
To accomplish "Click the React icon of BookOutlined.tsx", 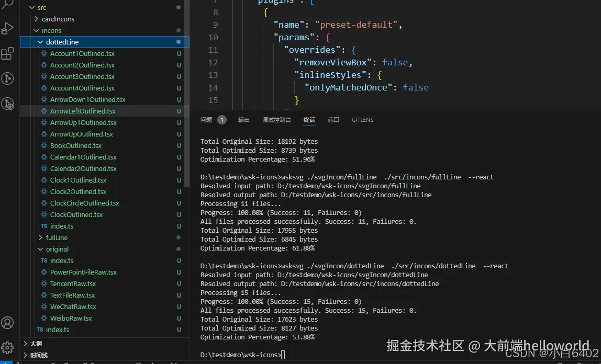I will pos(44,145).
